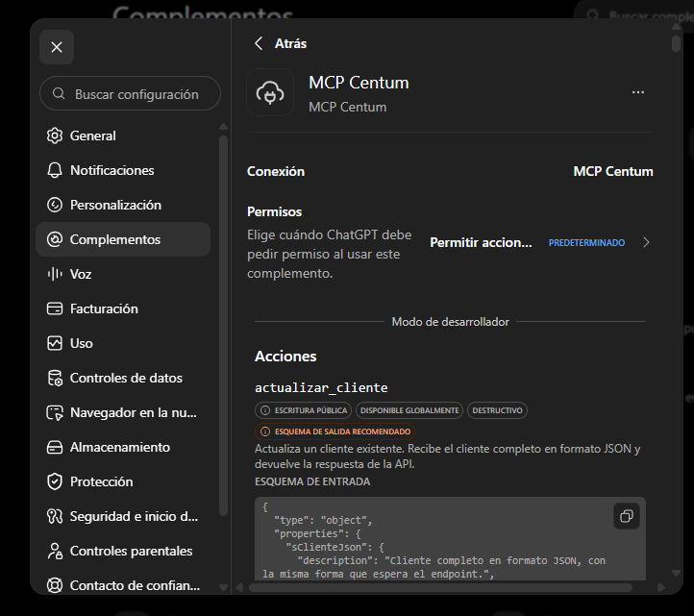Image resolution: width=694 pixels, height=616 pixels.
Task: Click the Atrás back link text
Action: coord(290,43)
